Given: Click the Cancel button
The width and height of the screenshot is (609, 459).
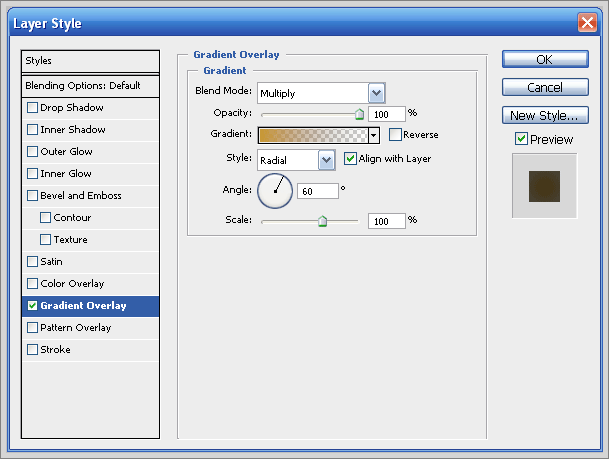Looking at the screenshot, I should (545, 87).
